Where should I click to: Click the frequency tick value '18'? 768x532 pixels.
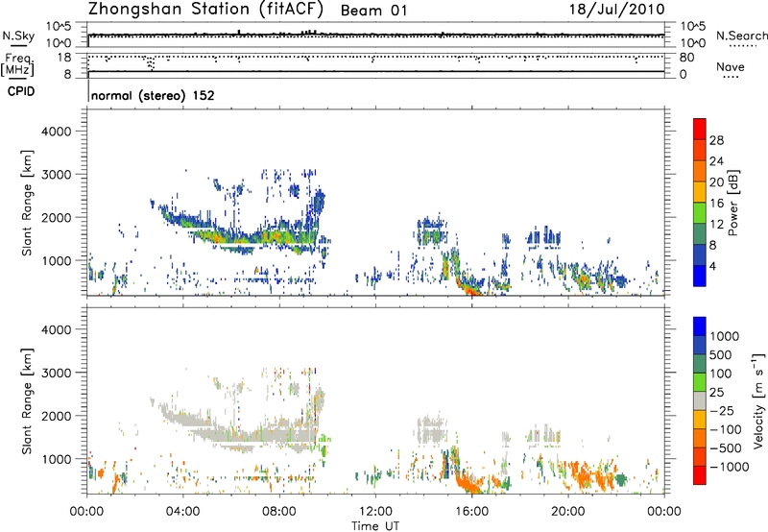click(x=64, y=58)
